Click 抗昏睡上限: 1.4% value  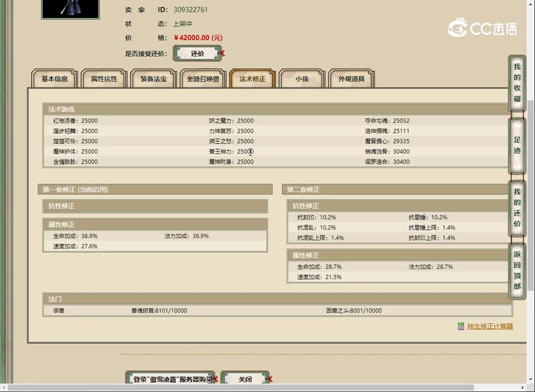[432, 228]
